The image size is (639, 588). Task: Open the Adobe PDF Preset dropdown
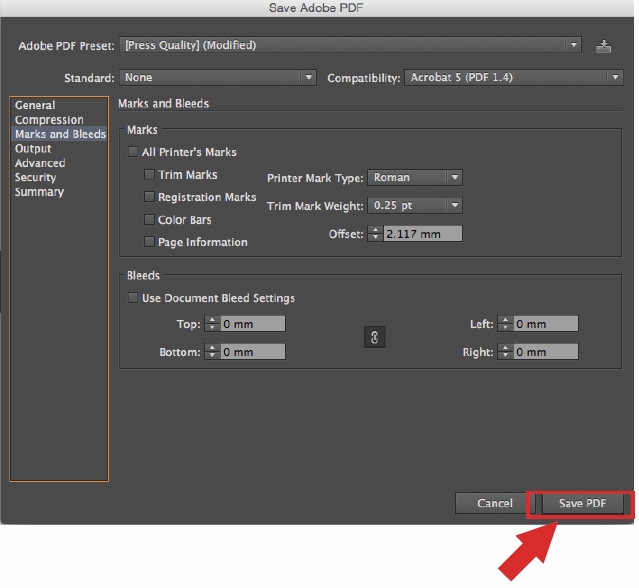coord(350,45)
